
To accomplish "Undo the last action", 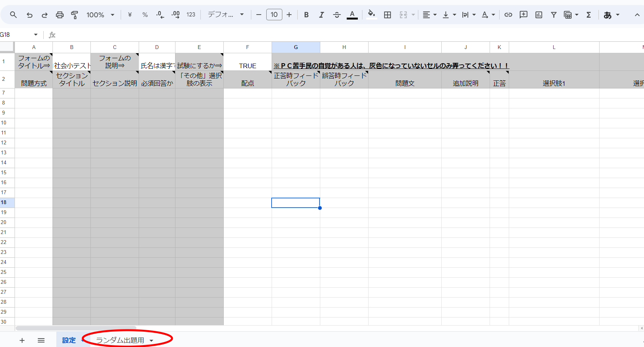I will coord(29,15).
